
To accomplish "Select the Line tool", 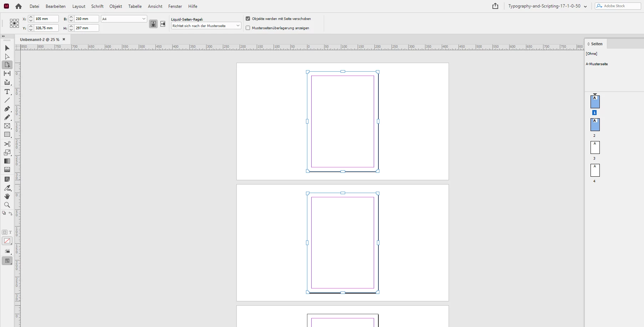I will tap(7, 100).
